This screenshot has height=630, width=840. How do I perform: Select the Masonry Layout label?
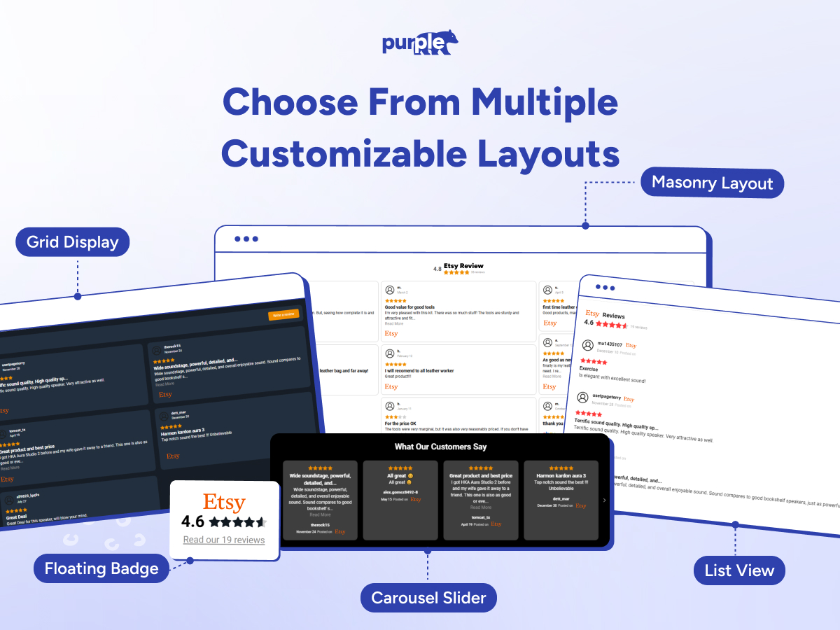pyautogui.click(x=712, y=183)
